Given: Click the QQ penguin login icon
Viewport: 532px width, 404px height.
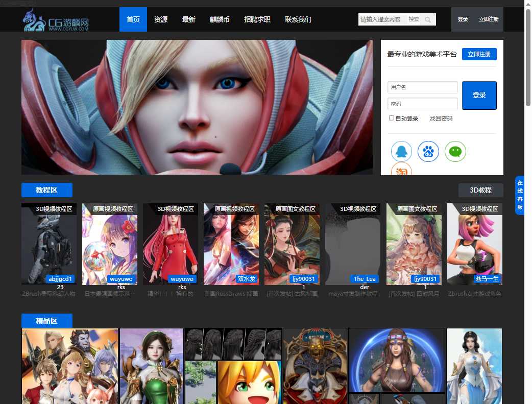Looking at the screenshot, I should 401,152.
